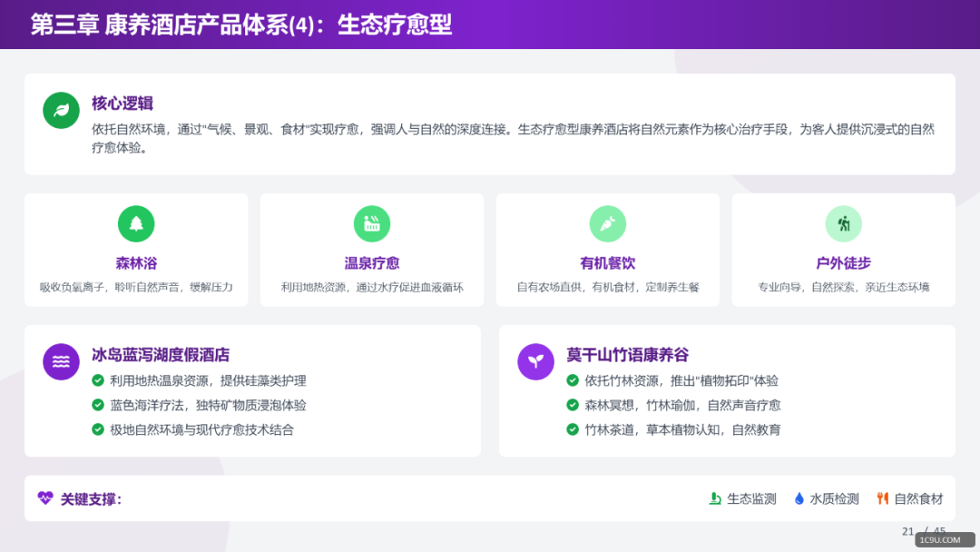Screen dimensions: 980x552
Task: Click the green leaf icon beside 生态监测
Action: click(713, 498)
